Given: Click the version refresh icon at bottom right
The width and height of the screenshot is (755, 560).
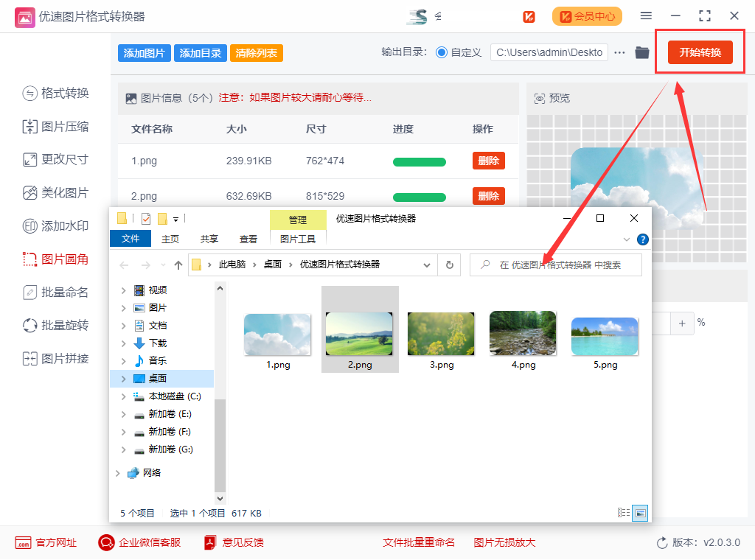Looking at the screenshot, I should point(662,542).
